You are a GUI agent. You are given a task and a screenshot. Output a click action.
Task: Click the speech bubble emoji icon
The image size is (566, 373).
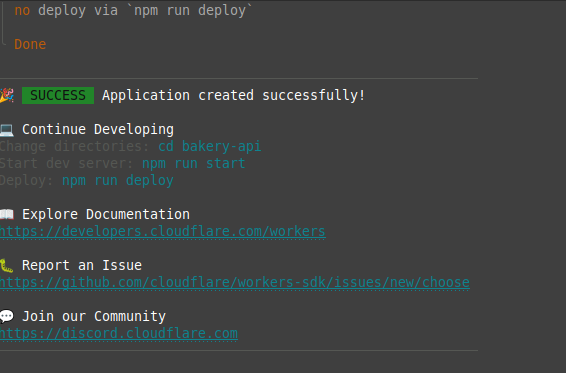coord(6,316)
